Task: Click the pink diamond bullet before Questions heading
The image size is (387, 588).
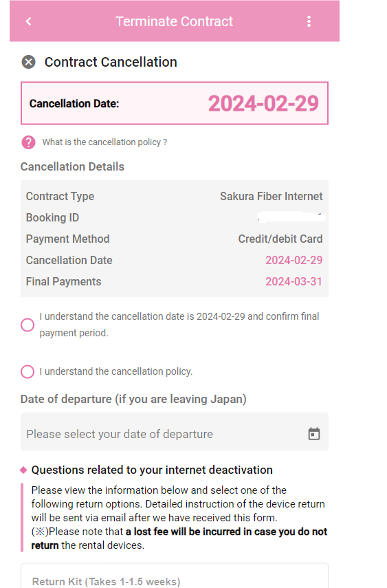Action: point(23,470)
